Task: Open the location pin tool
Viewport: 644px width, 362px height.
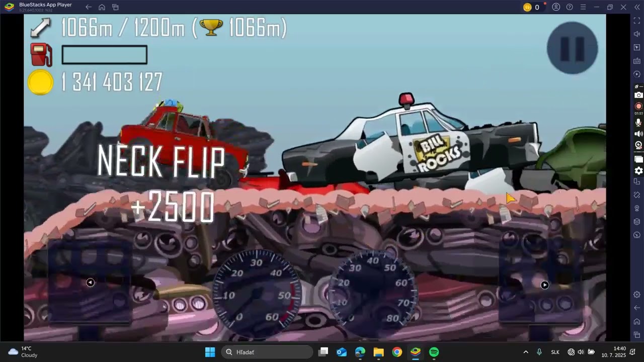Action: pos(637,208)
